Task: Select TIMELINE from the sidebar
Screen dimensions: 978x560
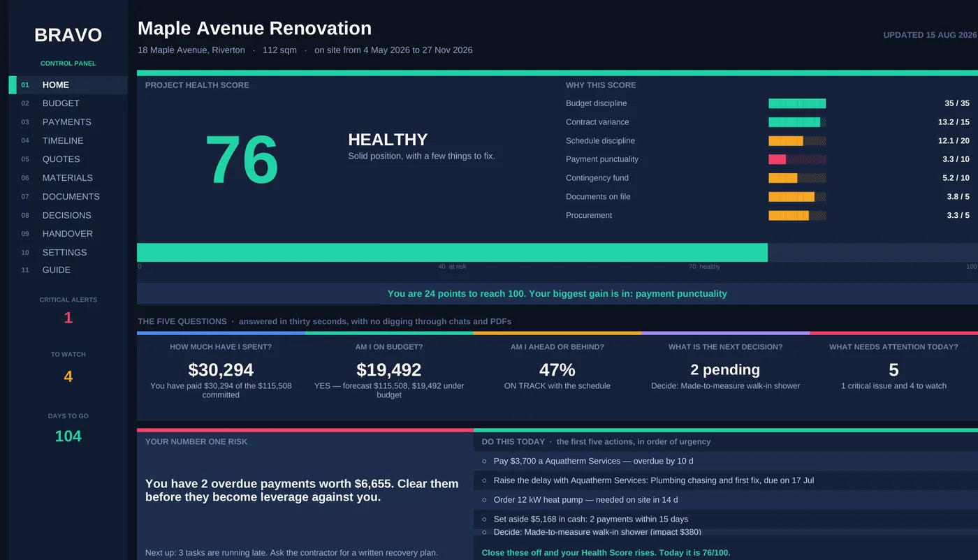Action: tap(68, 141)
